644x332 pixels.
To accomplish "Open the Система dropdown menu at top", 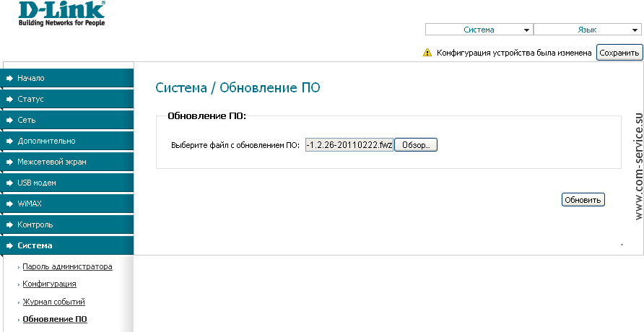I will pos(479,30).
